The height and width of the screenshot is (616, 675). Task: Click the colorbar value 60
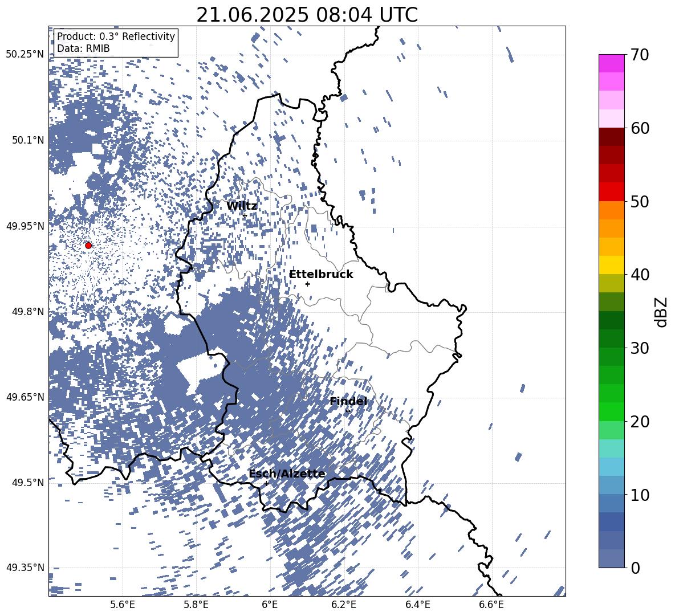pos(640,128)
